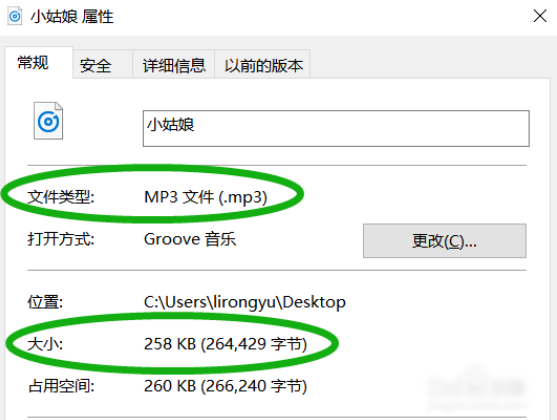557x420 pixels.
Task: Click the large MP3 file icon
Action: [48, 121]
